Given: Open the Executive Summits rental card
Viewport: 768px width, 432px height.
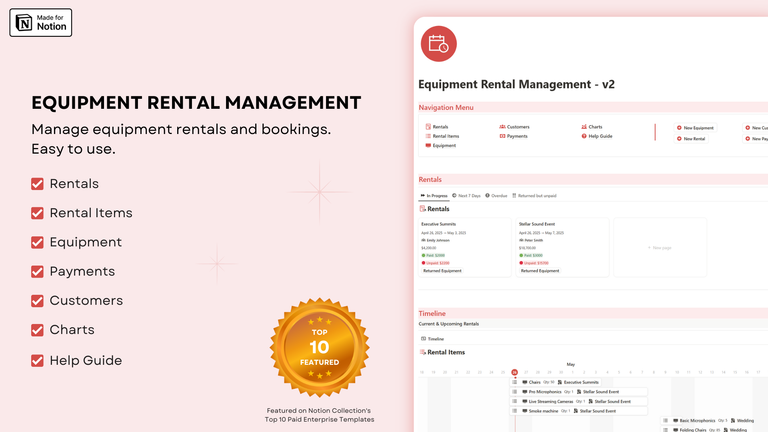Looking at the screenshot, I should pos(465,247).
